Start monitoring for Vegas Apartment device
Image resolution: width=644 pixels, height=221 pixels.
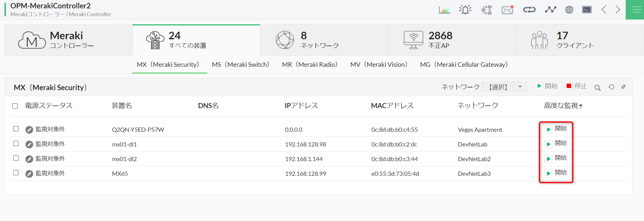click(x=556, y=129)
